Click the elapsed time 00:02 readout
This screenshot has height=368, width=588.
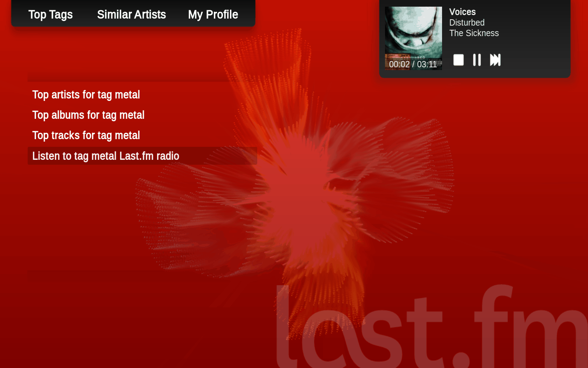click(399, 64)
